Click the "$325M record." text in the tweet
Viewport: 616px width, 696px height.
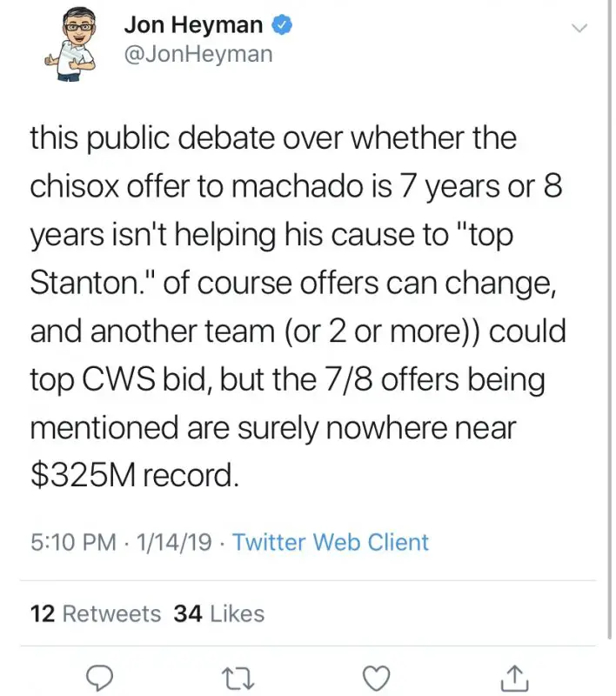134,477
